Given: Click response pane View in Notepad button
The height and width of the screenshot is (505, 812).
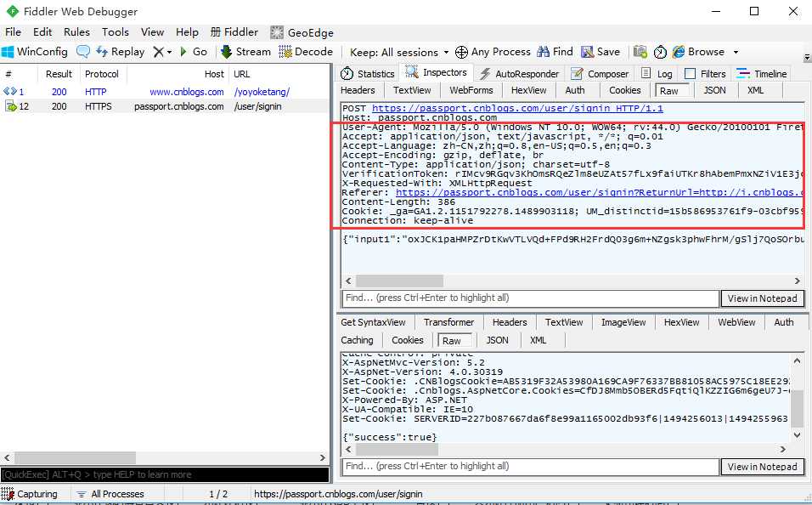Looking at the screenshot, I should coord(762,467).
